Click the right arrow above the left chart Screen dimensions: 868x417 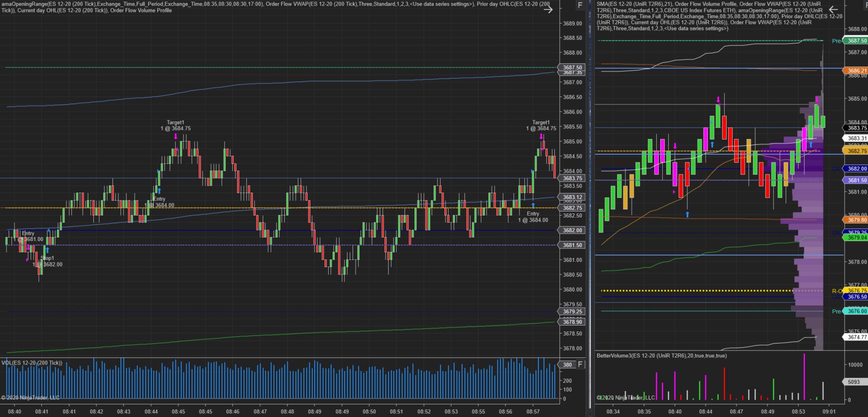(x=548, y=9)
